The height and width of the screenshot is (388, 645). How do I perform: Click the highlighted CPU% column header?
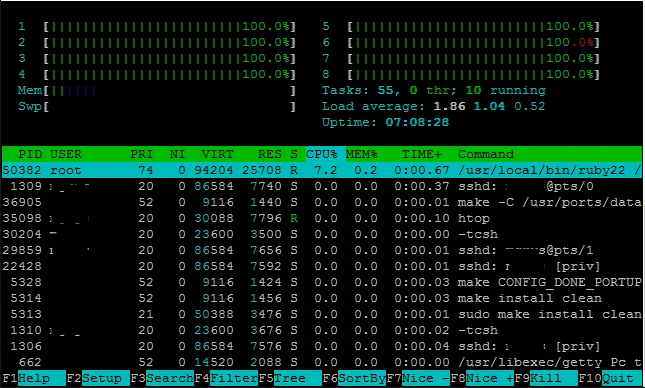(x=325, y=154)
